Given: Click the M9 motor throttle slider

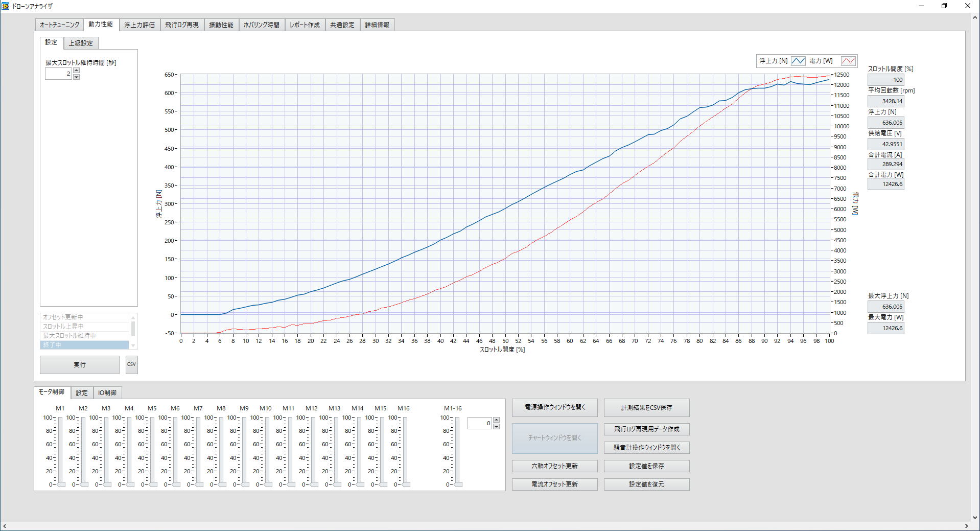Looking at the screenshot, I should tap(245, 451).
